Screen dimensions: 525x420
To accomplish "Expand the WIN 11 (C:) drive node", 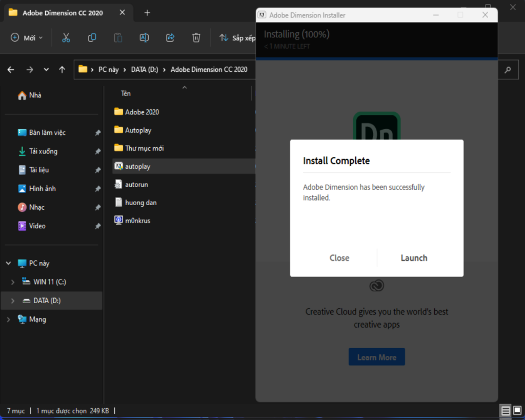I will tap(13, 282).
